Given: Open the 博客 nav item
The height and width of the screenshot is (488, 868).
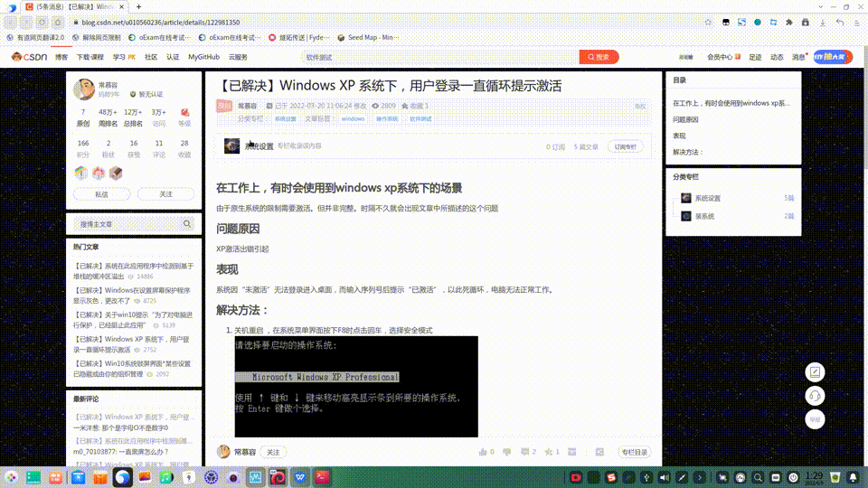Looking at the screenshot, I should pyautogui.click(x=61, y=57).
